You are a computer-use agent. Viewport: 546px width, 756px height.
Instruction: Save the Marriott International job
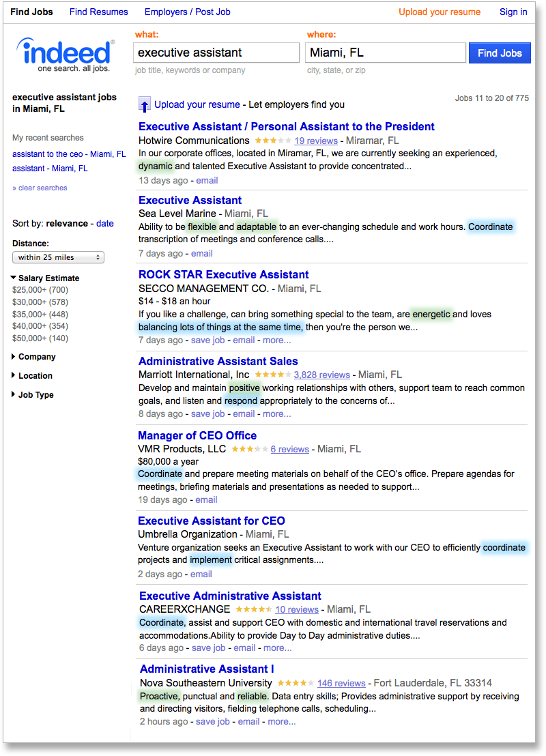pos(208,414)
